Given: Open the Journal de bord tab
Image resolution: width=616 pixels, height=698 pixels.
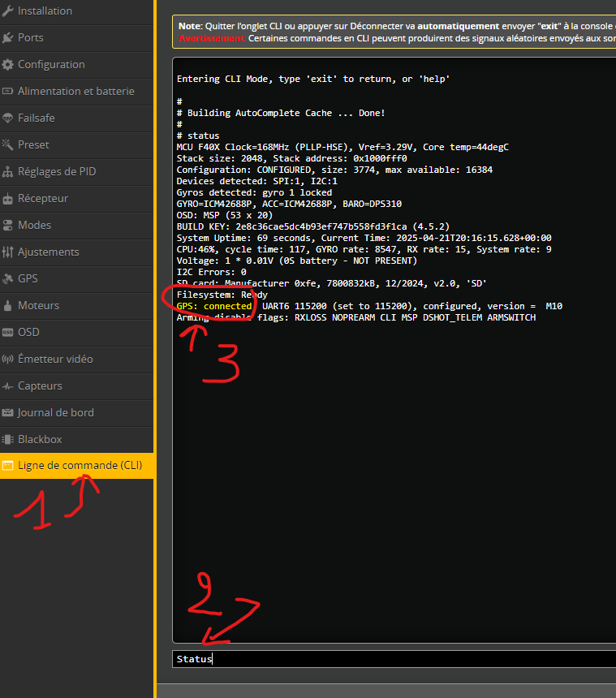Looking at the screenshot, I should [55, 412].
